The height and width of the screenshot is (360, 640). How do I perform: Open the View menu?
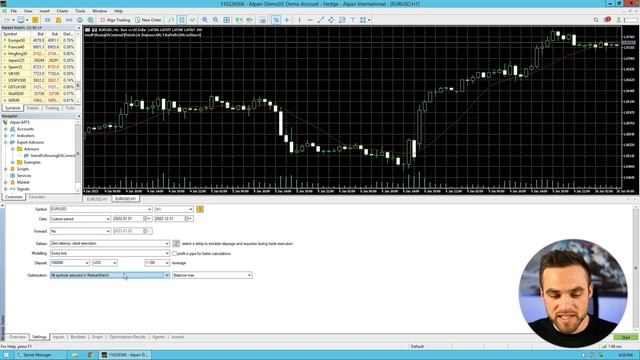[x=28, y=11]
